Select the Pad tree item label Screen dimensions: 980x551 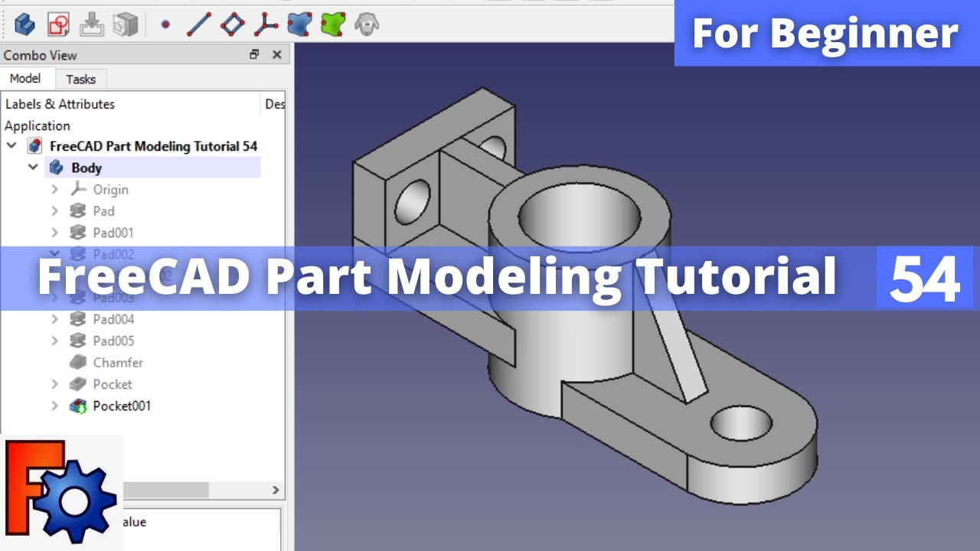click(104, 210)
